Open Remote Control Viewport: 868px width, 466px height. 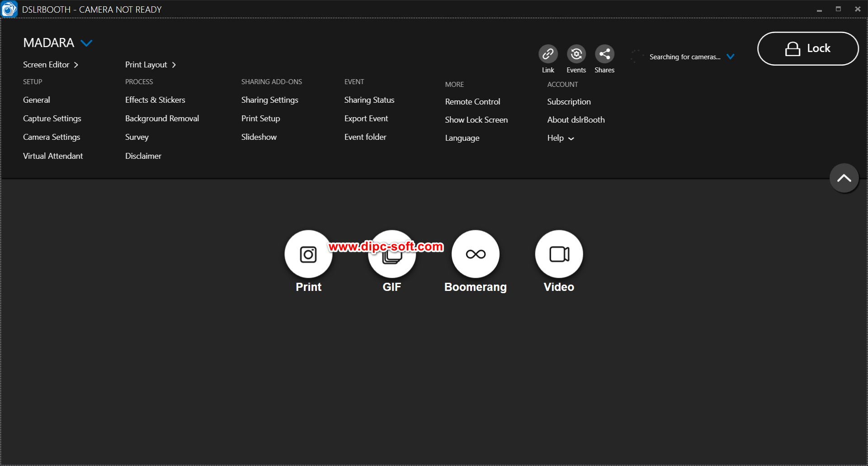coord(472,102)
